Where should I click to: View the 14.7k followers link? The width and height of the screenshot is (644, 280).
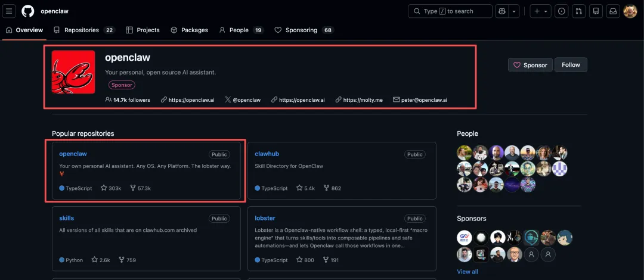(x=128, y=99)
